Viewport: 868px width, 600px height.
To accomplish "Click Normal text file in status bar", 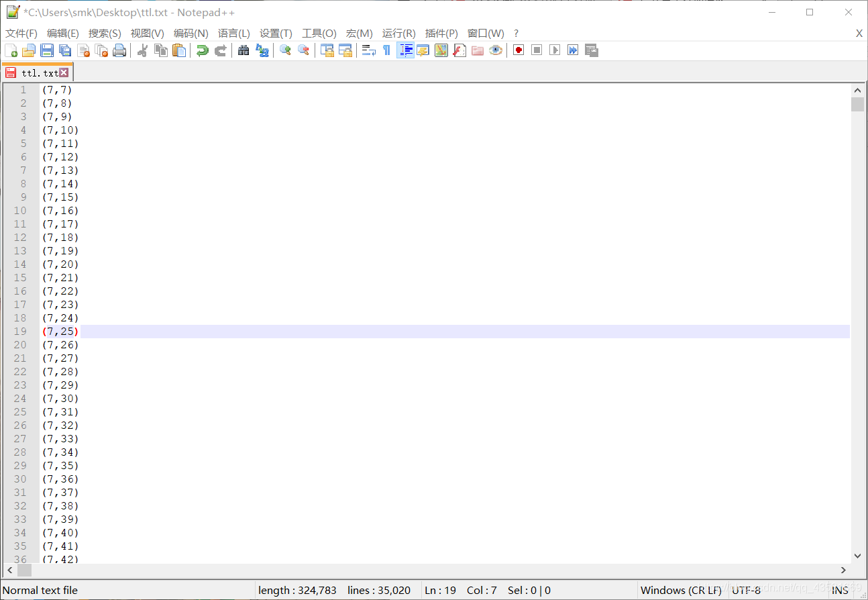I will [x=40, y=591].
